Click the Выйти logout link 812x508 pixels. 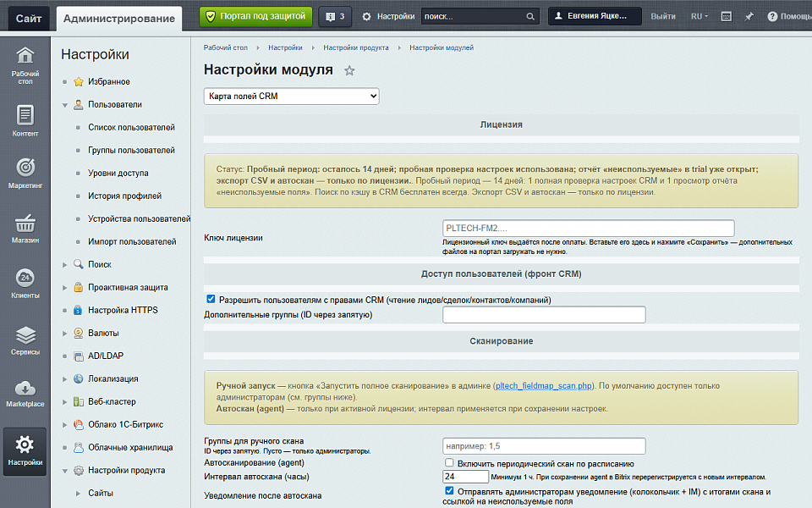coord(663,17)
